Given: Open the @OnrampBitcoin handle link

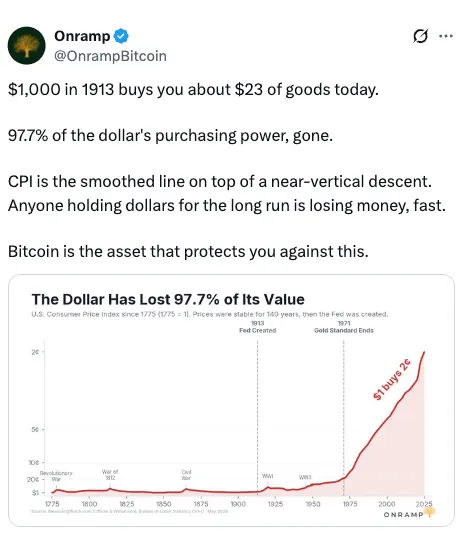Looking at the screenshot, I should pos(110,56).
